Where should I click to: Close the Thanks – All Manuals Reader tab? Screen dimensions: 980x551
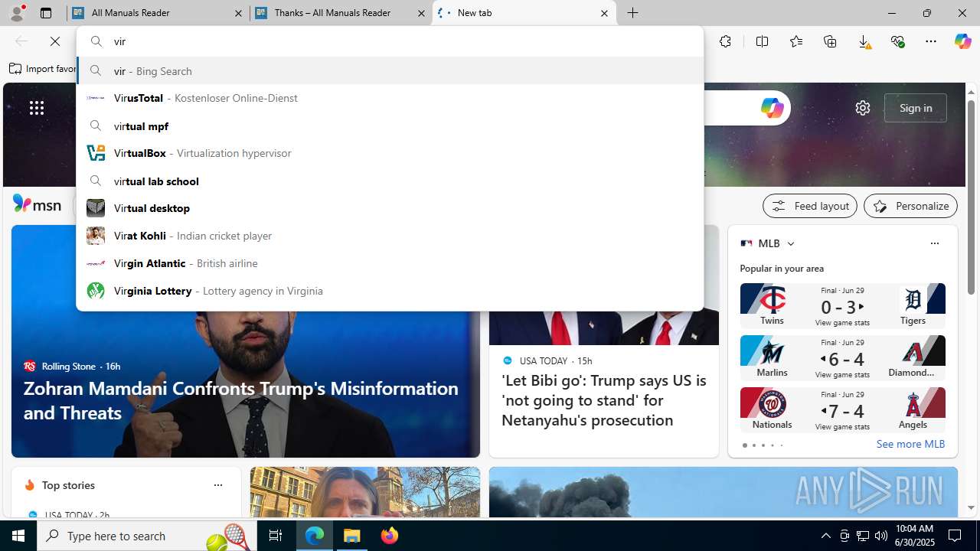[x=421, y=13]
